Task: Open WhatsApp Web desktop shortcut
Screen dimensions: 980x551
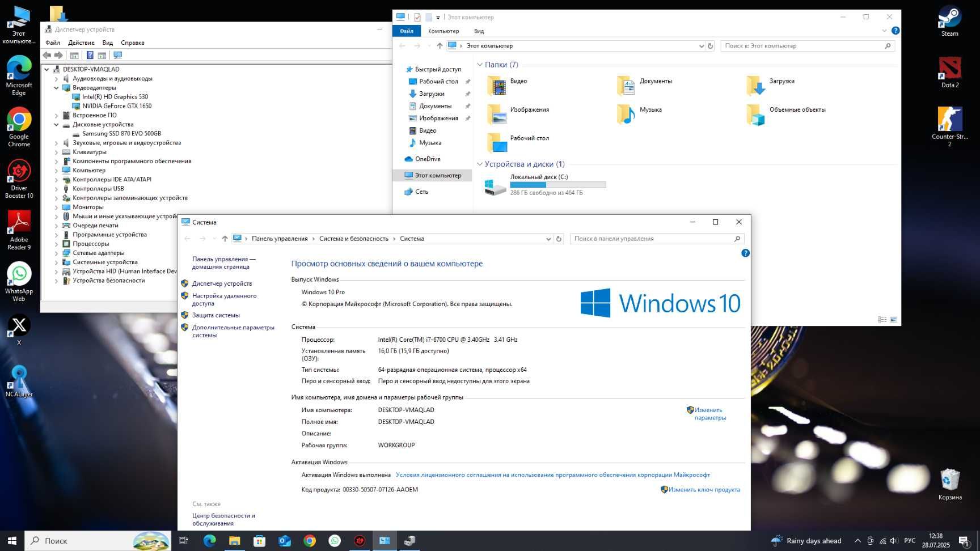Action: [19, 282]
